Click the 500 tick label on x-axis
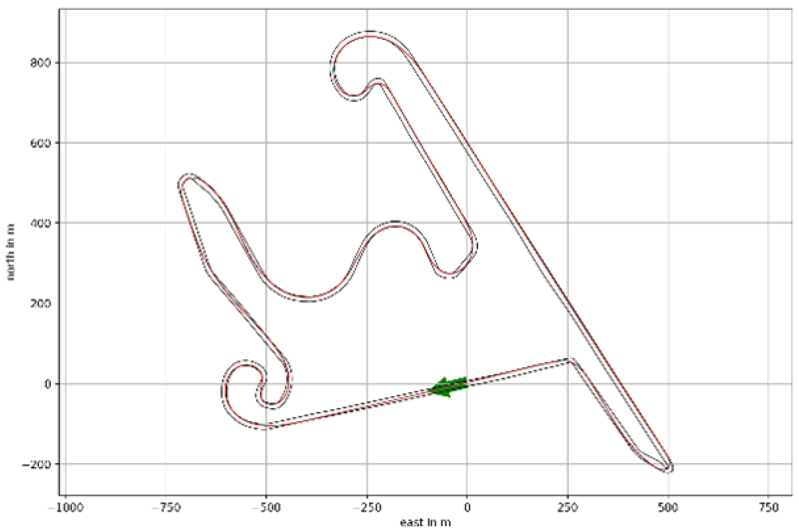Viewport: 799px width, 532px height. click(x=668, y=508)
